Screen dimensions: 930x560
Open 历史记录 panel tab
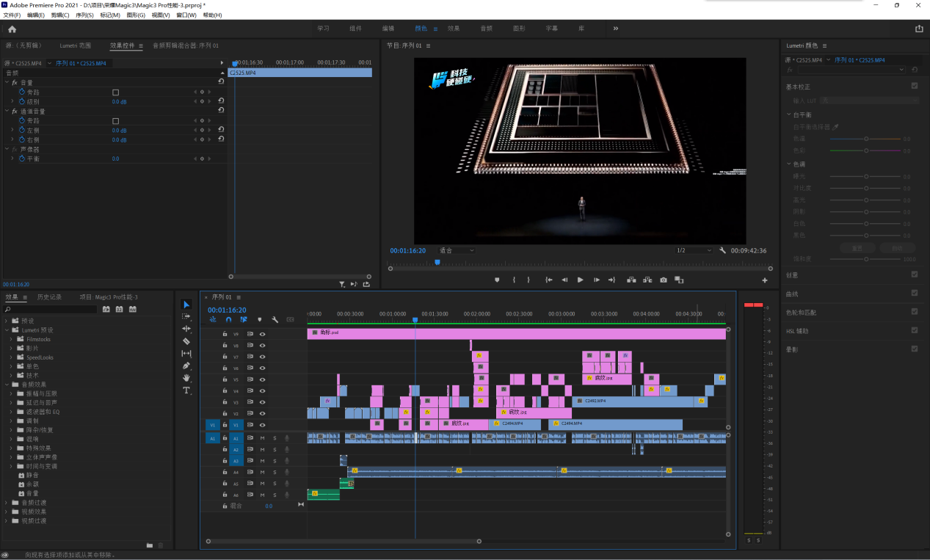[x=50, y=297]
